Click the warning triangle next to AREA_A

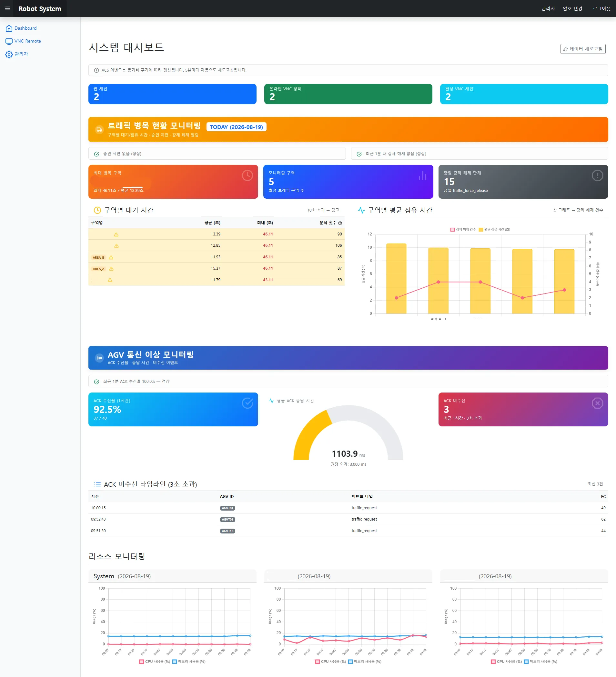[112, 269]
